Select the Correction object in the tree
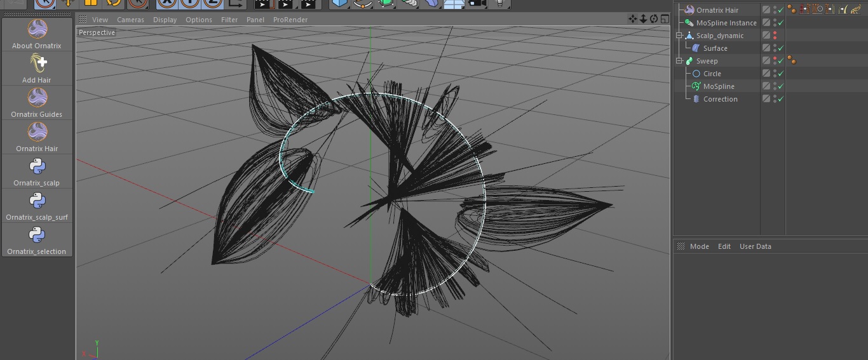 coord(720,99)
